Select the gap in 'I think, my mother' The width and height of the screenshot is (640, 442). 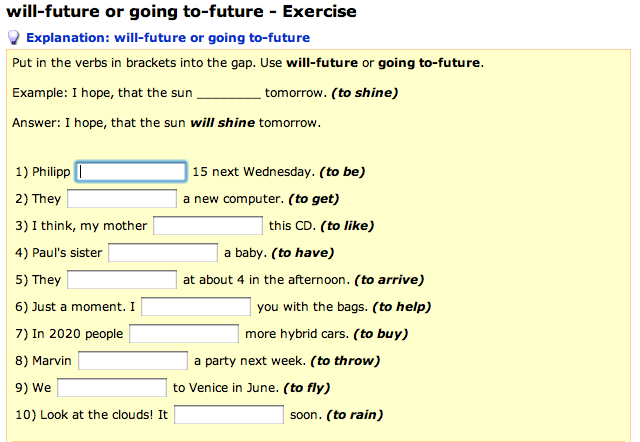coord(208,226)
